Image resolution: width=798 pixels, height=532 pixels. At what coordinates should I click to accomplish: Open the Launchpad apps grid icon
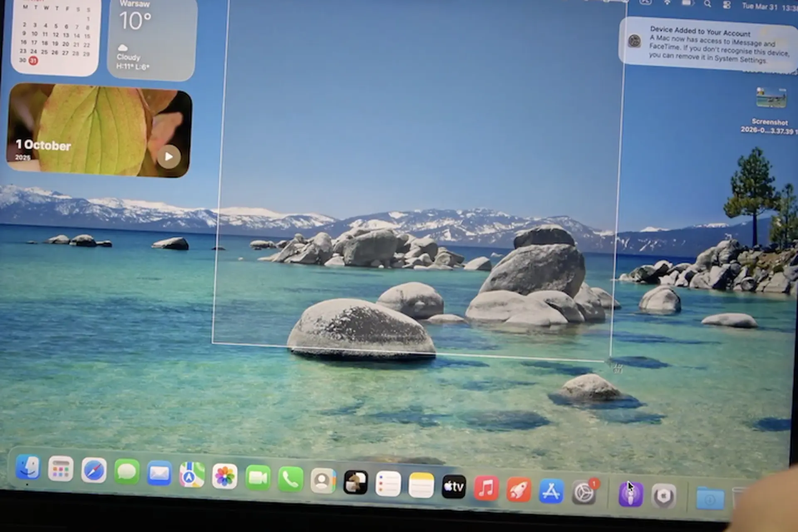(x=61, y=469)
